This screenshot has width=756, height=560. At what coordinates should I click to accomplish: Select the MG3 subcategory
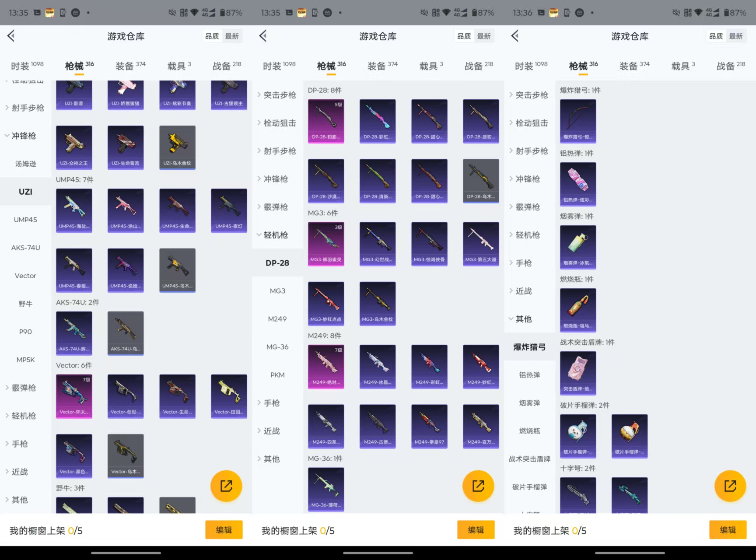pos(277,290)
